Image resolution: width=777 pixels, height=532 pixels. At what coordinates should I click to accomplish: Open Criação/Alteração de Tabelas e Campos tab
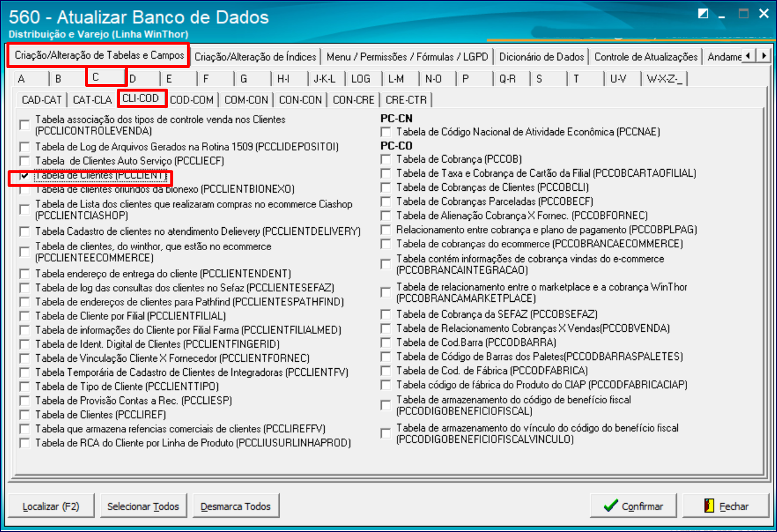click(99, 55)
